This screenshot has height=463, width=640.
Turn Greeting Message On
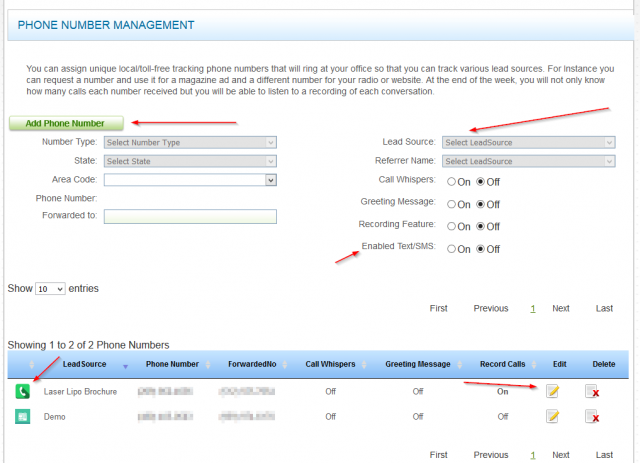451,204
